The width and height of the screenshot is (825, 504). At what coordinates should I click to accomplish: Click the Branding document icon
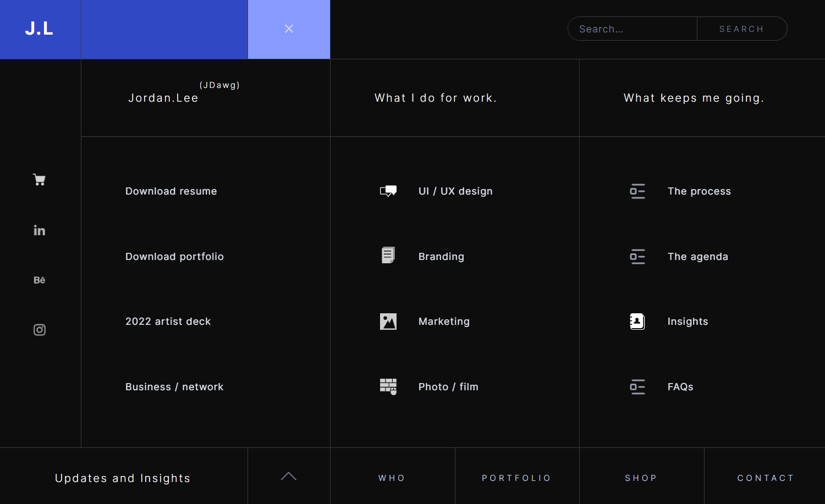click(388, 255)
